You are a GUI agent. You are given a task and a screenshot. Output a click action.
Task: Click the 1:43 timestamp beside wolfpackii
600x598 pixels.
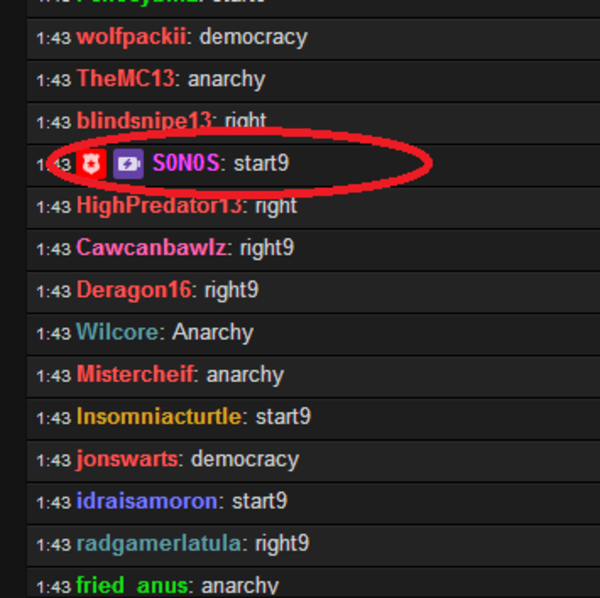click(x=54, y=38)
